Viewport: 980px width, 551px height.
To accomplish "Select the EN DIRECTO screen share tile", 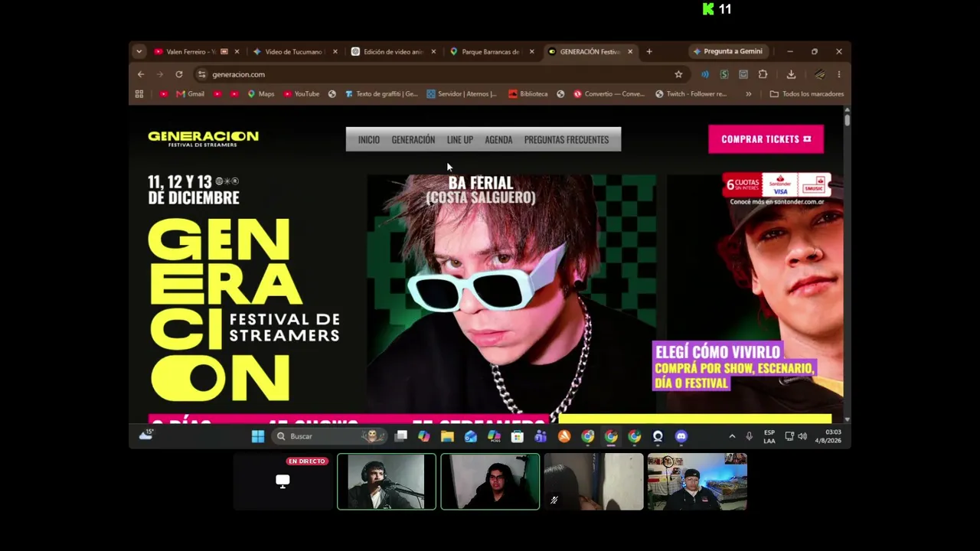I will pyautogui.click(x=283, y=481).
